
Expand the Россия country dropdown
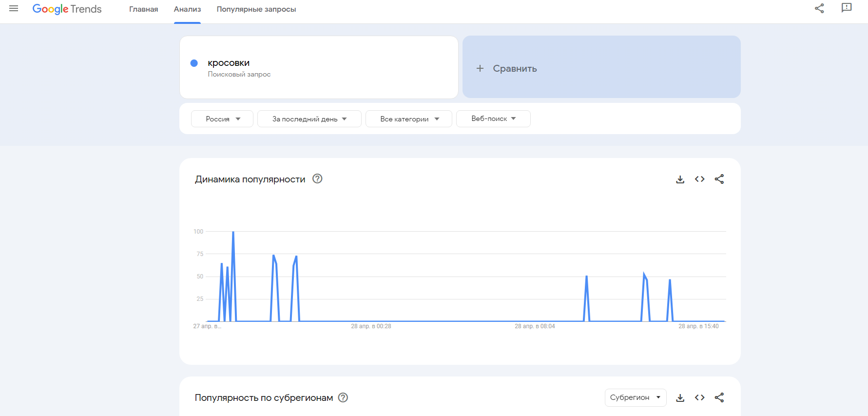coord(222,119)
